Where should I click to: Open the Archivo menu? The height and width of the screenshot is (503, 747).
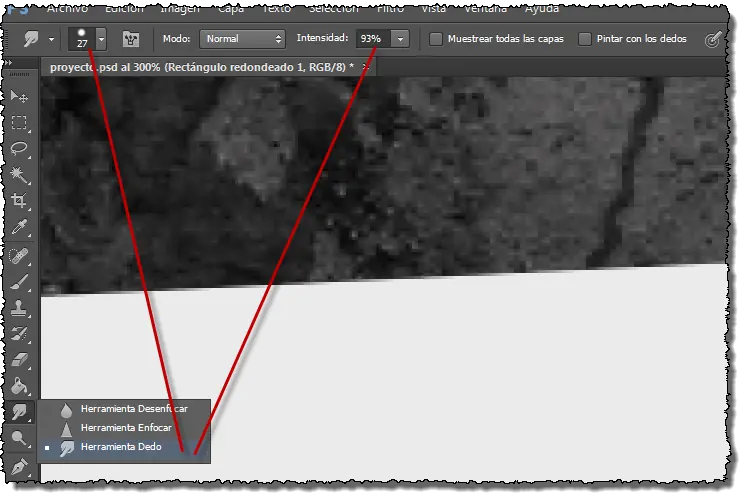pos(67,9)
